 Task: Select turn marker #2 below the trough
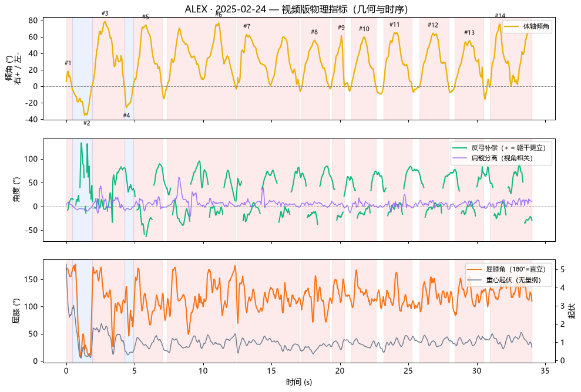click(87, 123)
